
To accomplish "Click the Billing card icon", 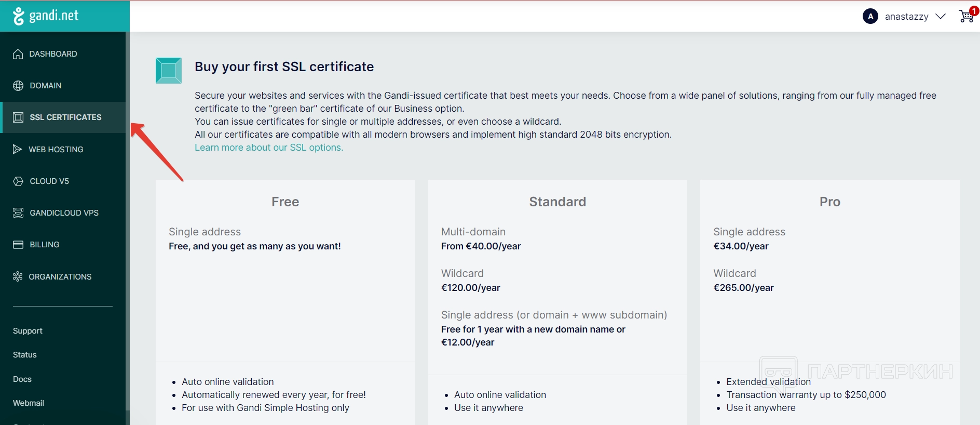I will coord(18,245).
